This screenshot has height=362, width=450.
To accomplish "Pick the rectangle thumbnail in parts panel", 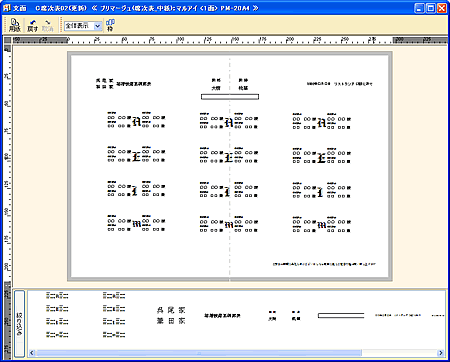I will [x=341, y=315].
